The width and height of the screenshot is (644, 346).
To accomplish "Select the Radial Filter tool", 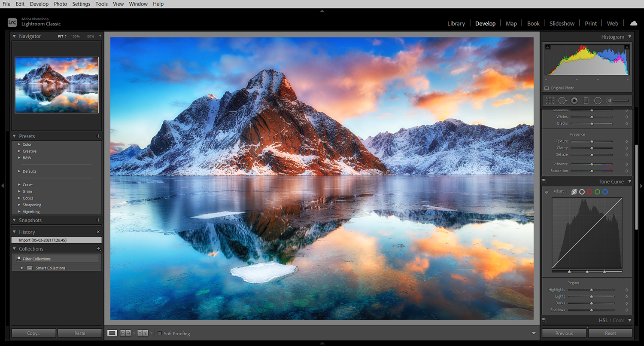I will point(598,100).
